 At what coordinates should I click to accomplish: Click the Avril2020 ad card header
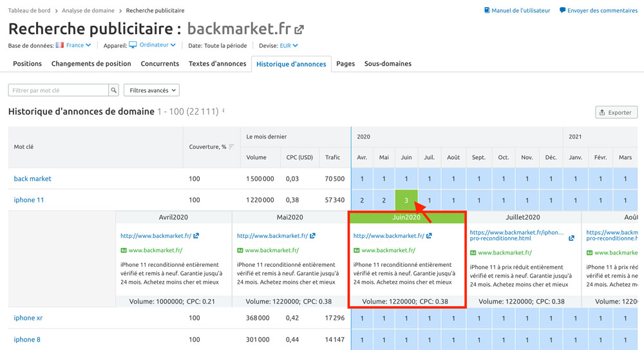pos(173,217)
